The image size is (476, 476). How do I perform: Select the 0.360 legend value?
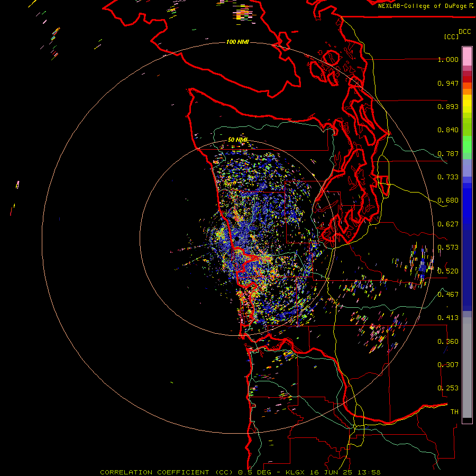(x=448, y=341)
